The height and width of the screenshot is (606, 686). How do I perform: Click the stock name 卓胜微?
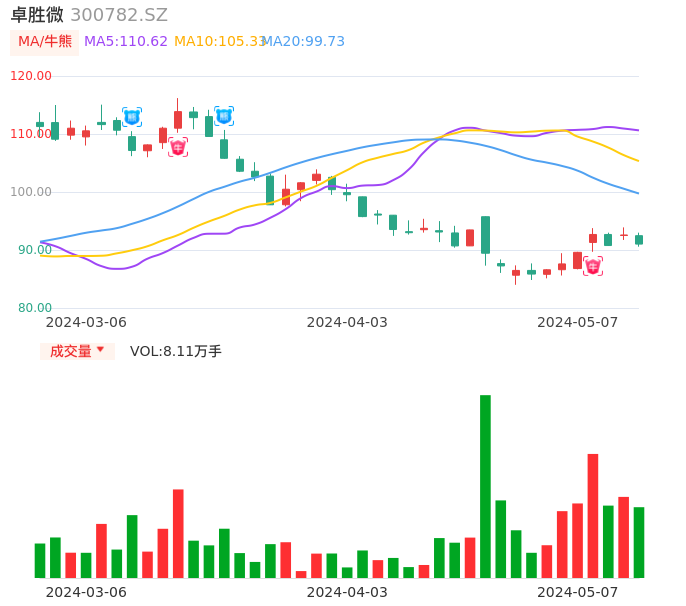tap(37, 15)
